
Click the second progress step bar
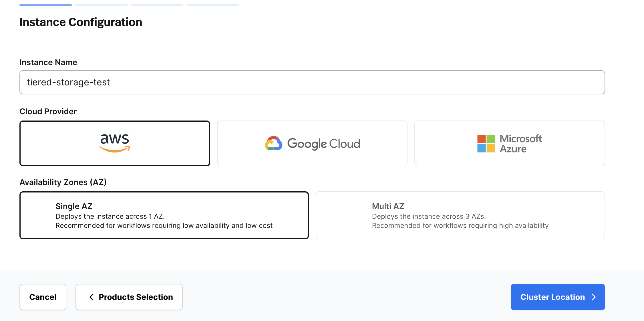pos(101,5)
